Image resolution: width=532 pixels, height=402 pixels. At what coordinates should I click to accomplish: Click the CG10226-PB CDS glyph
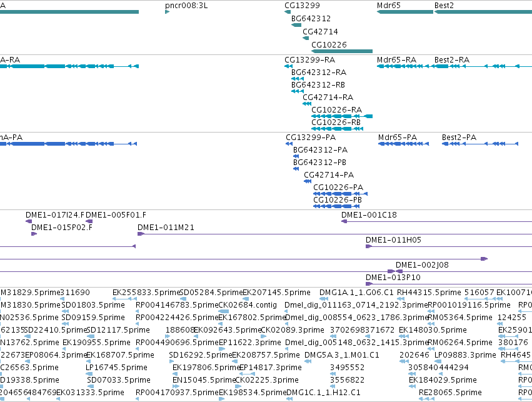[x=336, y=206]
